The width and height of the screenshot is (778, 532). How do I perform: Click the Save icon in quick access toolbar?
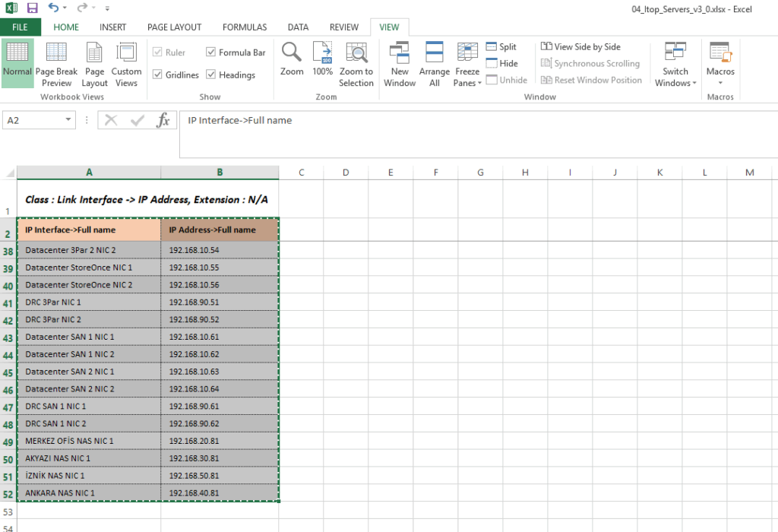[33, 8]
